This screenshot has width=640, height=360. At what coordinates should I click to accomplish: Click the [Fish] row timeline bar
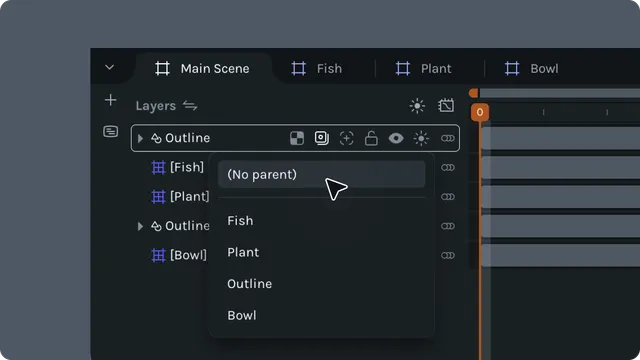(560, 167)
